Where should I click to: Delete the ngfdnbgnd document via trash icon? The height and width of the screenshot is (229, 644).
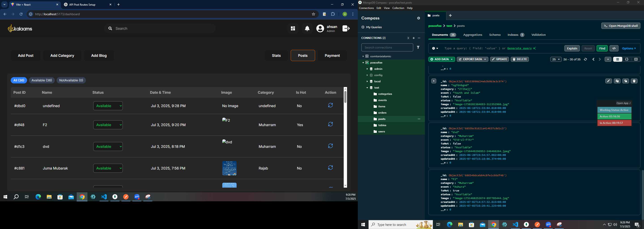[x=634, y=81]
